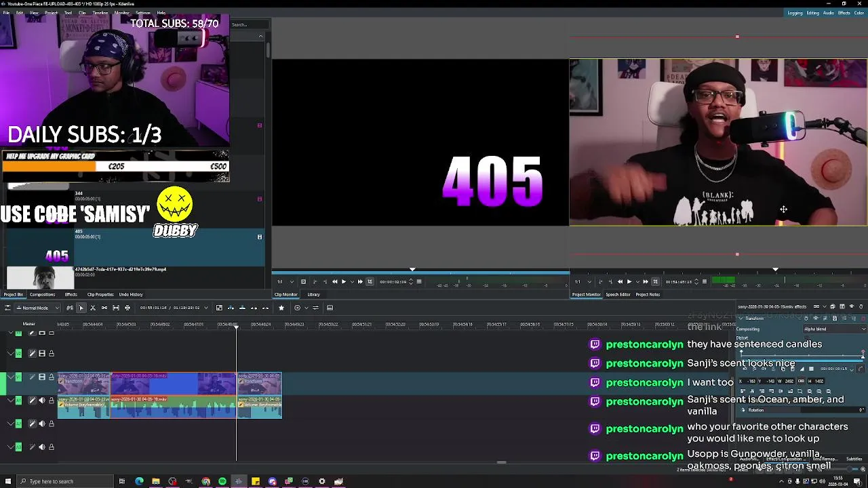Set zone in point in clip monitor
868x488 pixels.
click(x=313, y=281)
